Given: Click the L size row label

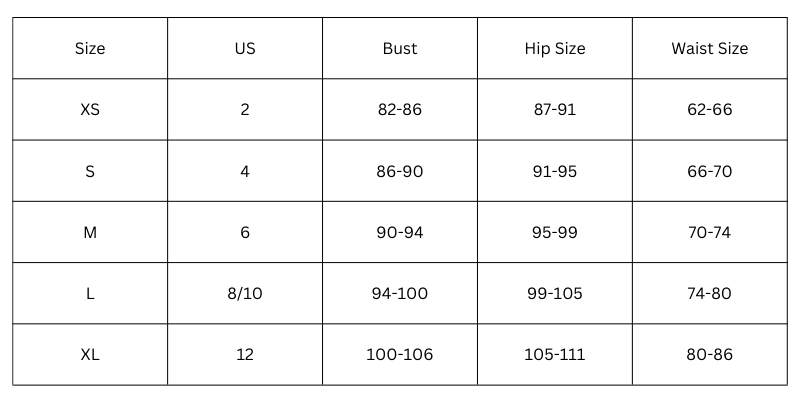Looking at the screenshot, I should click(90, 293).
